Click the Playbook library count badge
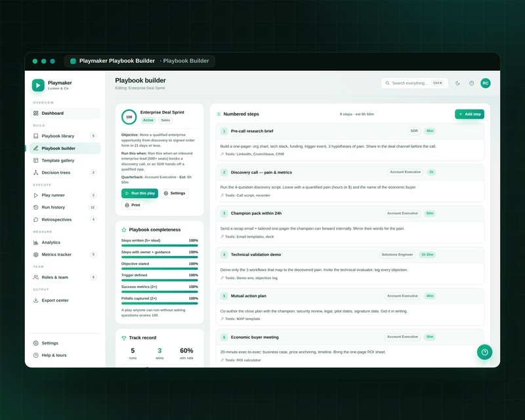The height and width of the screenshot is (420, 525). [x=93, y=136]
